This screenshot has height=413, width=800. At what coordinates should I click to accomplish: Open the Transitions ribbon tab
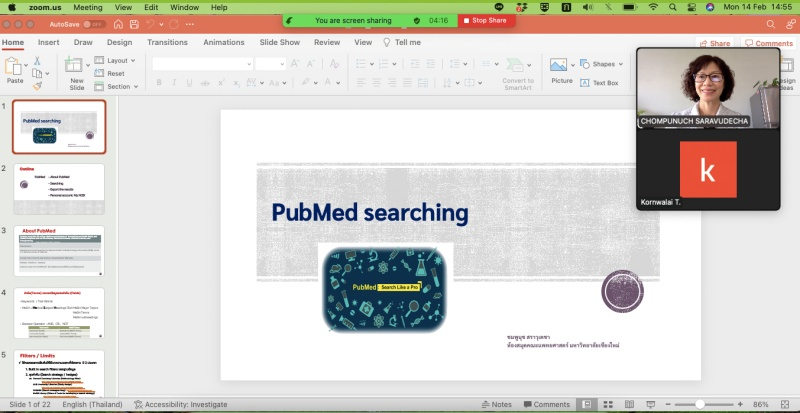coord(167,42)
